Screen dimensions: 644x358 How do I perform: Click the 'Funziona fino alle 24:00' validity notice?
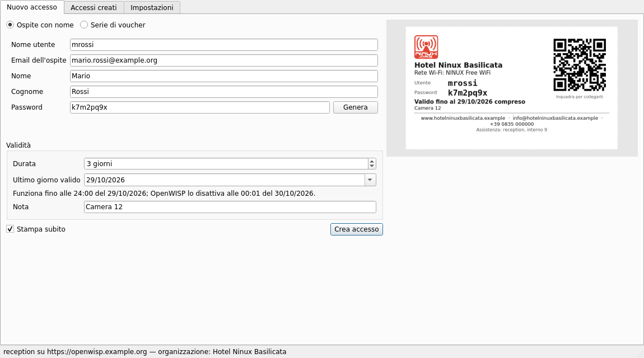pos(164,194)
